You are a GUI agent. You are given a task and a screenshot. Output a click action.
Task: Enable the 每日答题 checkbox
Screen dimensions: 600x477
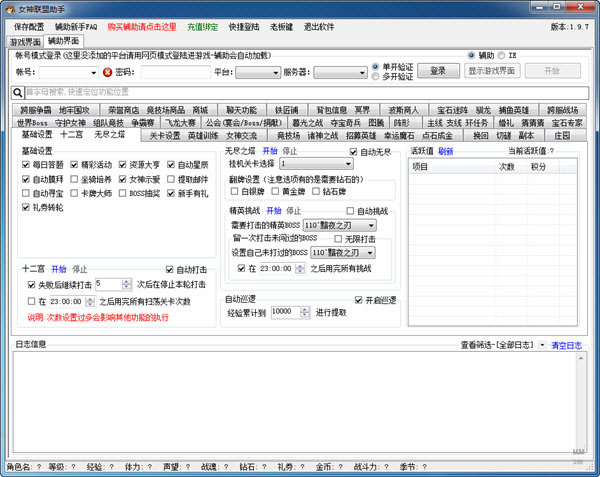[x=26, y=165]
